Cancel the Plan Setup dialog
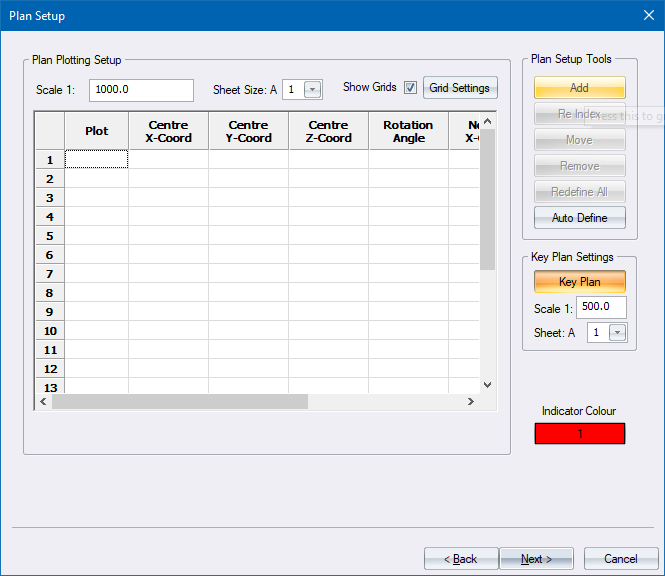Image resolution: width=665 pixels, height=576 pixels. coord(620,559)
